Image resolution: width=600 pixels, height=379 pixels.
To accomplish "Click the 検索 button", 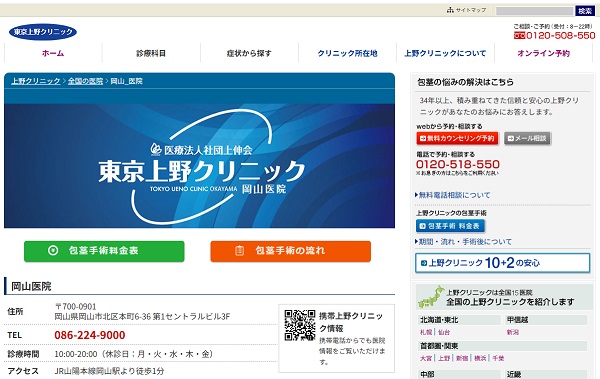I will point(585,11).
